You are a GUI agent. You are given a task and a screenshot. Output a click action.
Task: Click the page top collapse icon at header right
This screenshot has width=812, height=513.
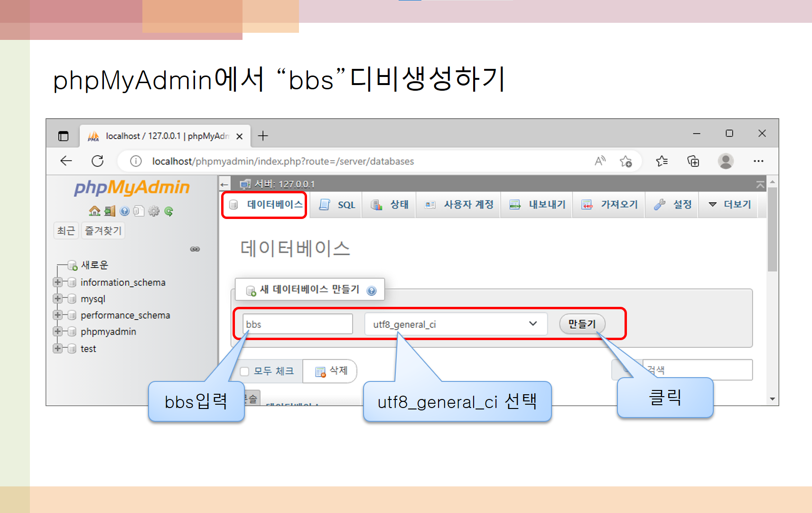(760, 184)
